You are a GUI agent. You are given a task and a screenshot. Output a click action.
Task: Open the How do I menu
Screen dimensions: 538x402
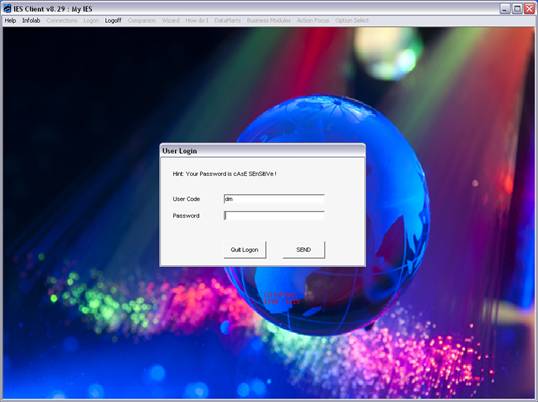197,21
